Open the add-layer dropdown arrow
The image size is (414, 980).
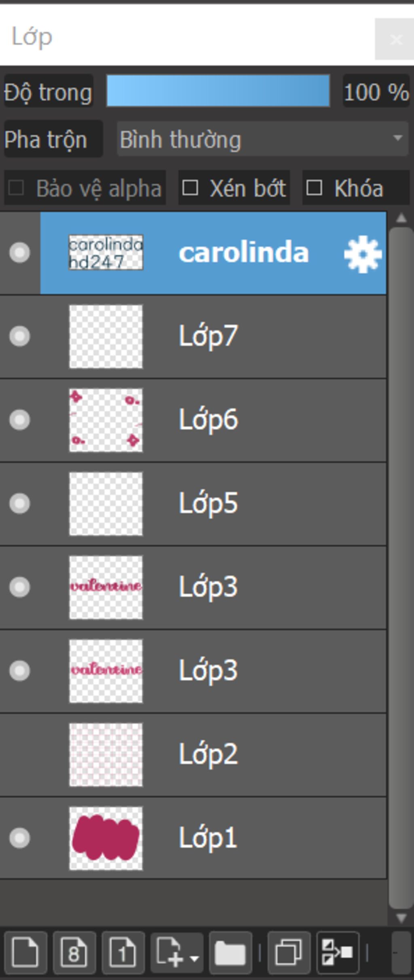click(194, 958)
